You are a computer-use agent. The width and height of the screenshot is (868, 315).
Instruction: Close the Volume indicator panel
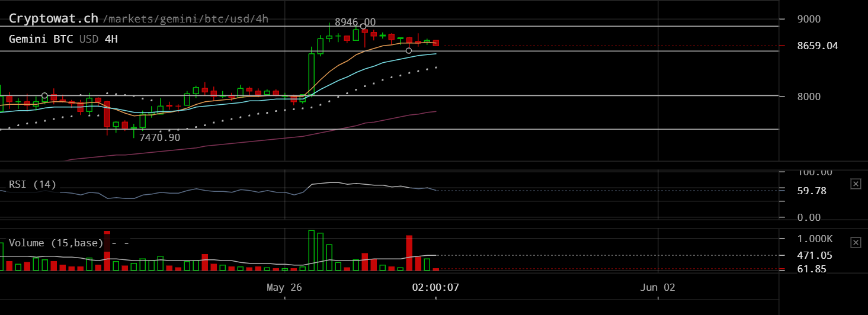tap(856, 243)
